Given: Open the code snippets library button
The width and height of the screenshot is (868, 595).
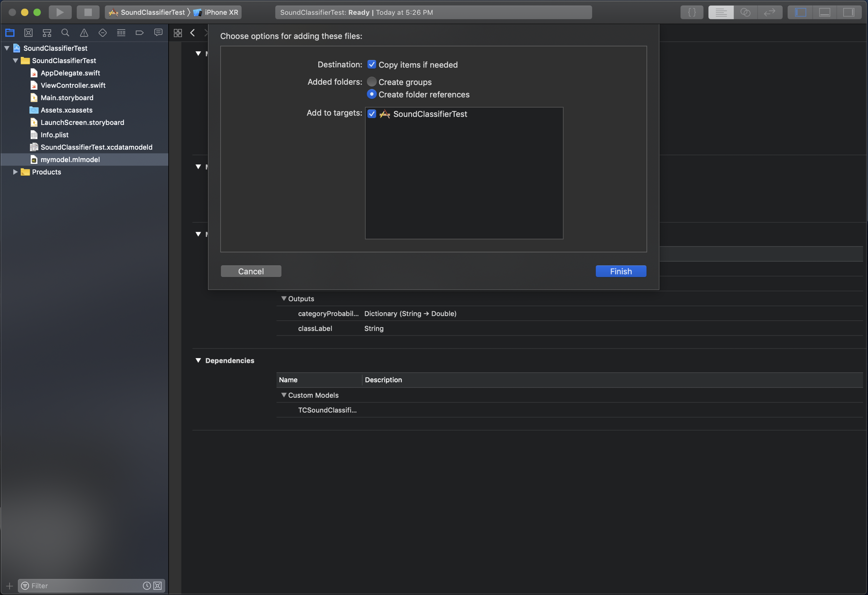Looking at the screenshot, I should pos(692,12).
